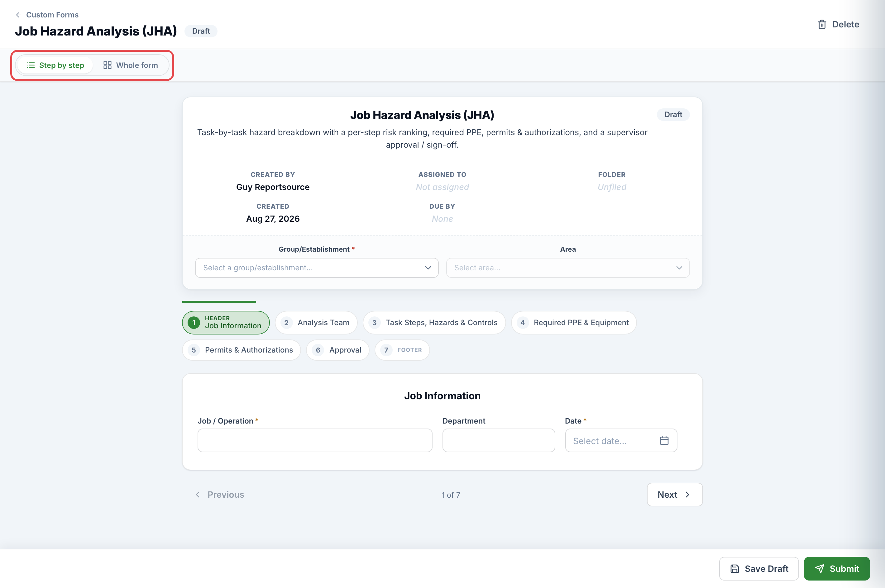Click the Next button
Screen dimensions: 885x588
pos(675,495)
